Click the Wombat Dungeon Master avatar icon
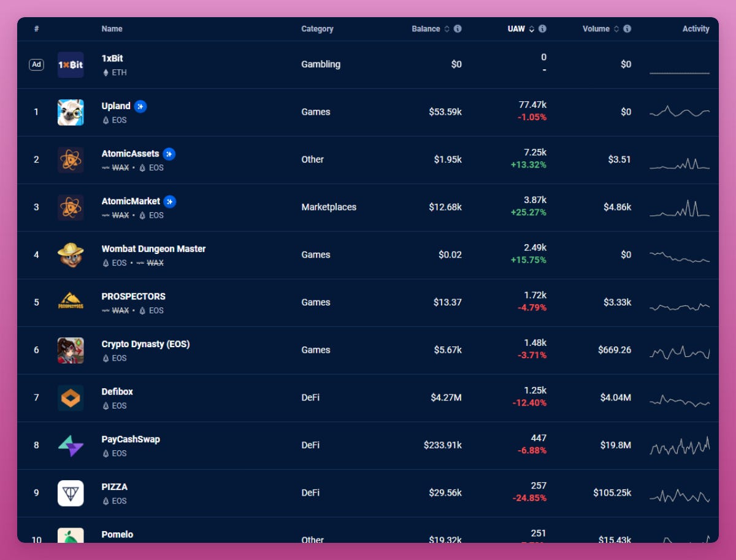This screenshot has width=736, height=560. tap(71, 255)
